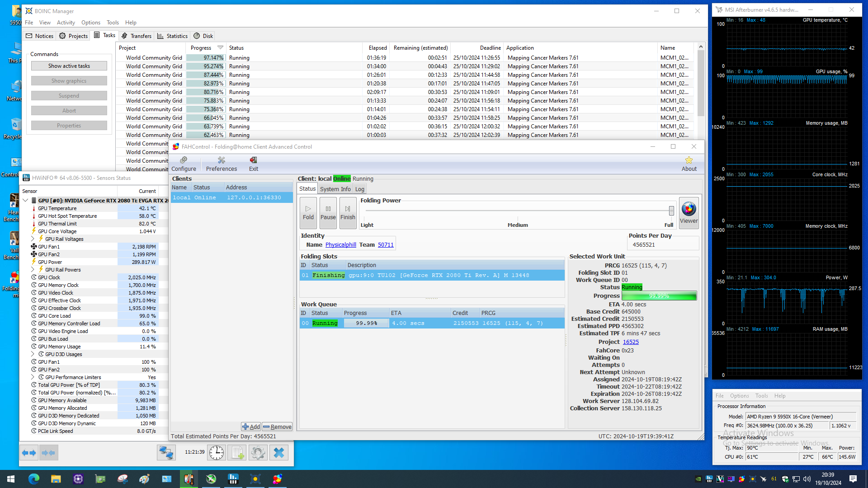Open the Windows Security tray icon

point(785,479)
